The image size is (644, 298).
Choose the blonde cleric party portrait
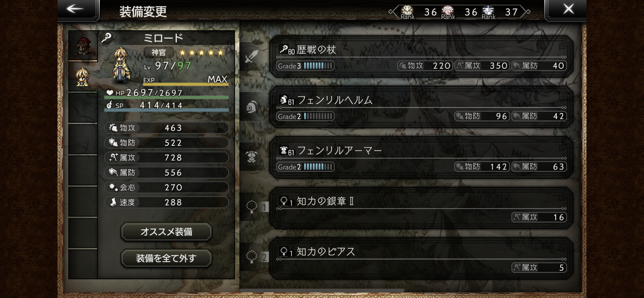coord(83,76)
